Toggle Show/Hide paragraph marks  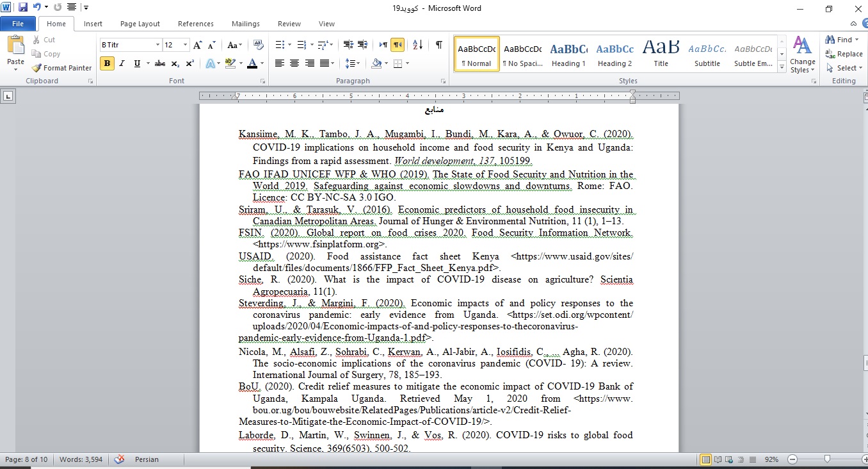pos(438,45)
